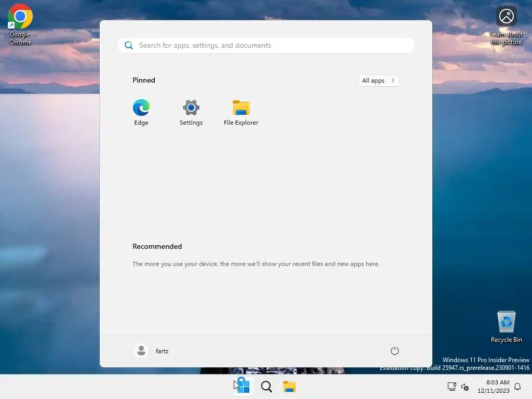Click the search magnifier inside search box
Screen dimensions: 532x399
click(129, 46)
